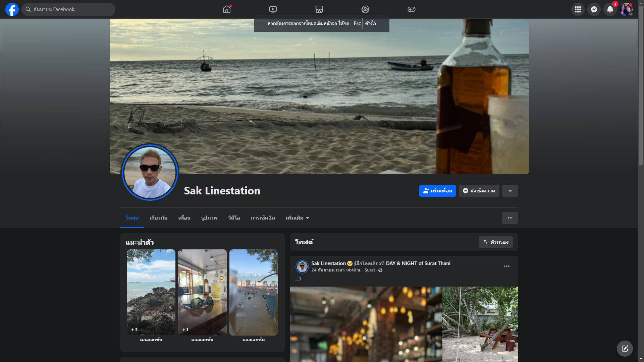The image size is (644, 362).
Task: Open the Watch video icon
Action: tap(273, 9)
